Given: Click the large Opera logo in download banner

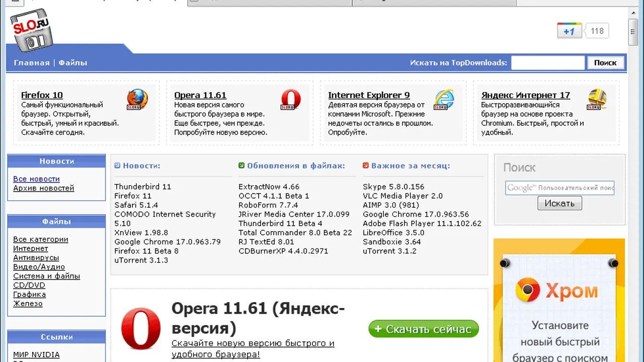Looking at the screenshot, I should [x=141, y=329].
